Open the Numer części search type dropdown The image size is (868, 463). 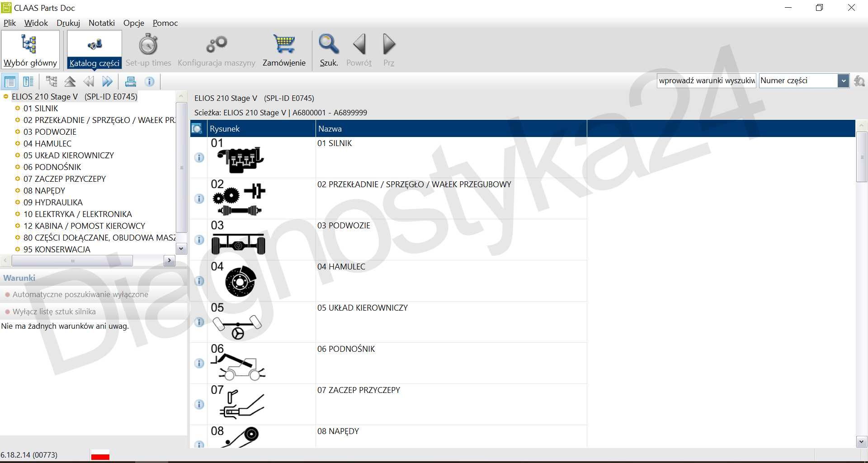tap(843, 81)
